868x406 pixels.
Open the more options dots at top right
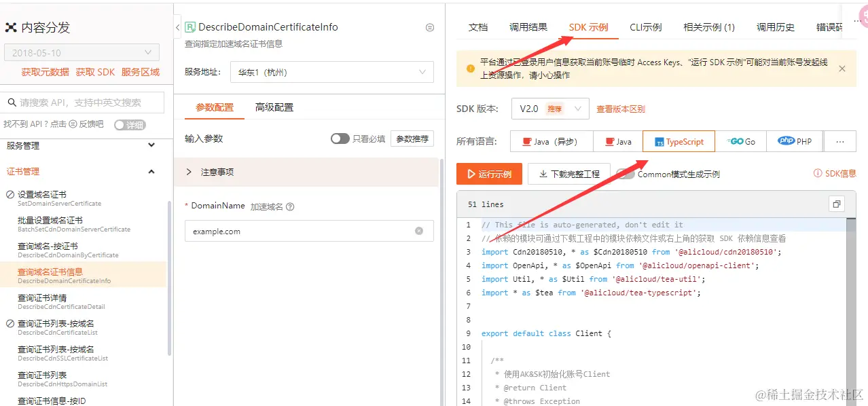[858, 21]
